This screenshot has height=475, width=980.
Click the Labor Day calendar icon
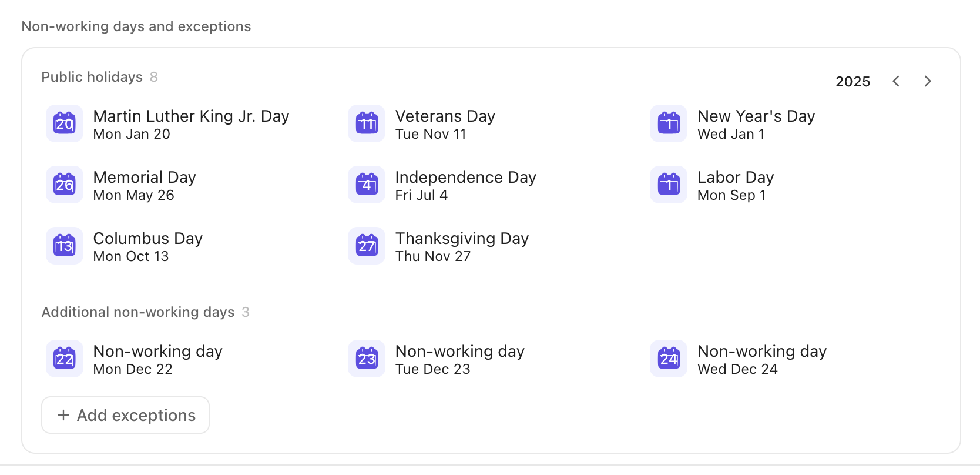pyautogui.click(x=669, y=185)
